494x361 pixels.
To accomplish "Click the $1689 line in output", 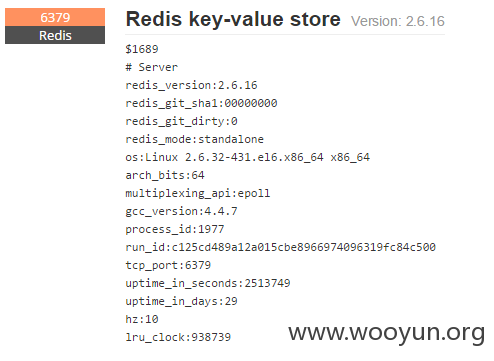I will 142,49.
